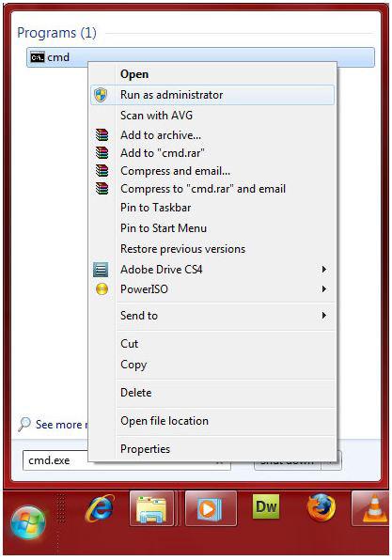Open Properties from the context menu
Image resolution: width=392 pixels, height=560 pixels.
coord(212,448)
